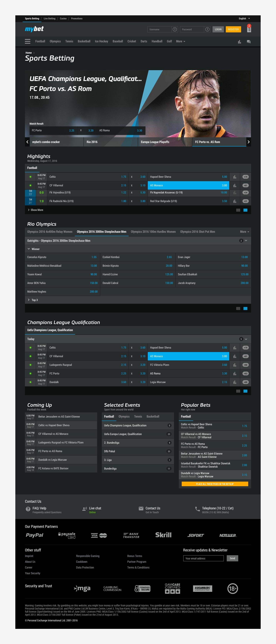Switch Champions League list to blue grid view
This screenshot has width=276, height=644.
point(246,391)
